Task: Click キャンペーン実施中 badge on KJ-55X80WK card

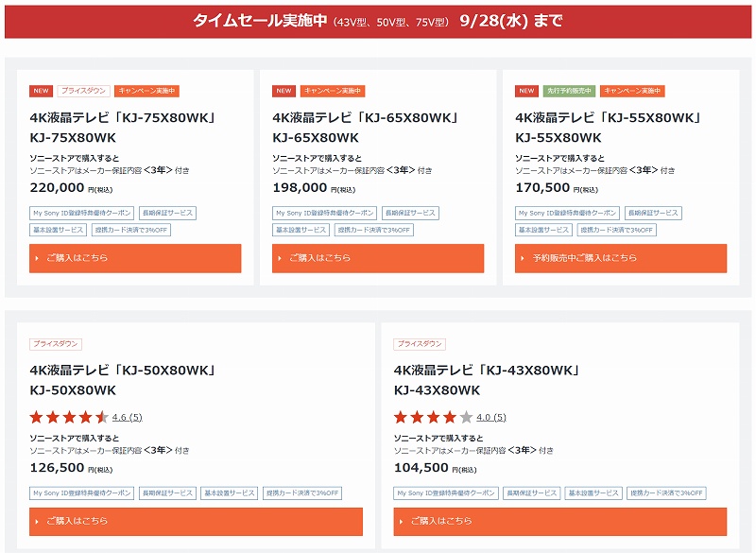Action: (x=632, y=91)
